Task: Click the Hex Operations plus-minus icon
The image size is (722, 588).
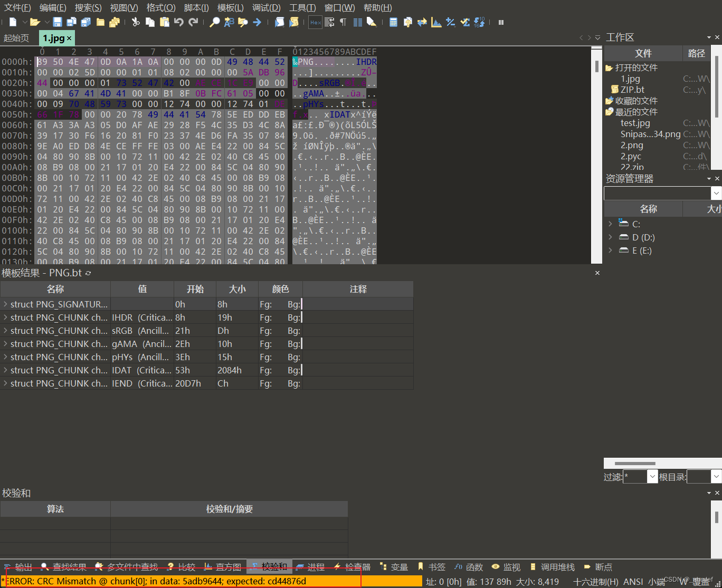Action: click(x=451, y=22)
